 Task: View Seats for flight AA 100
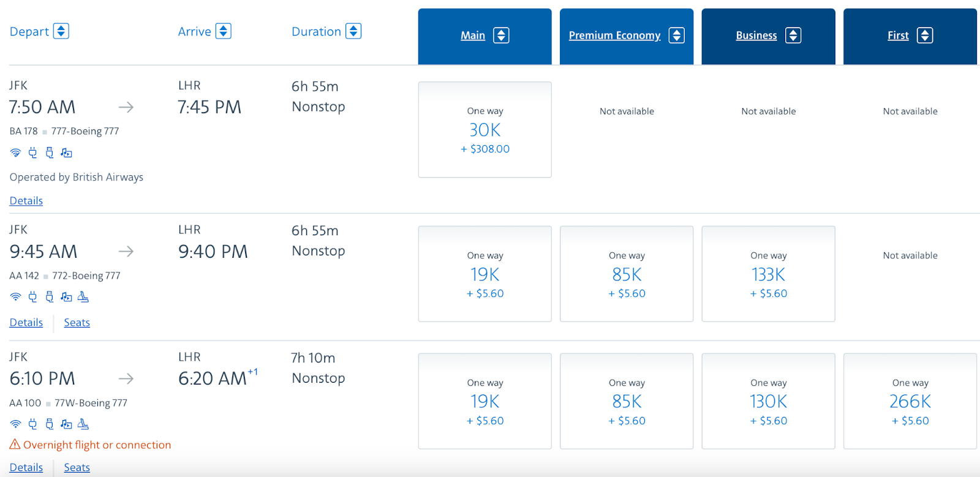[x=77, y=468]
